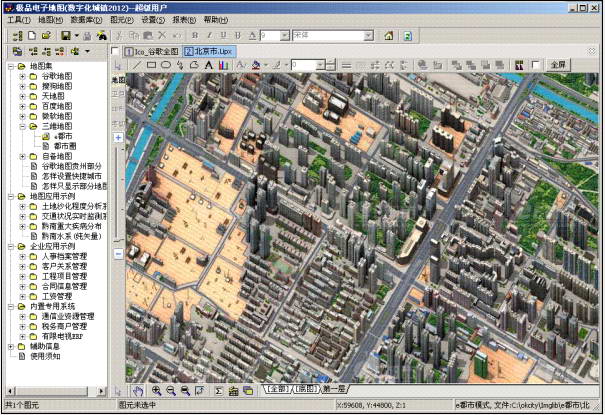Select the 黔南水系 tree item
Screen dimensions: 605x415
pos(71,236)
